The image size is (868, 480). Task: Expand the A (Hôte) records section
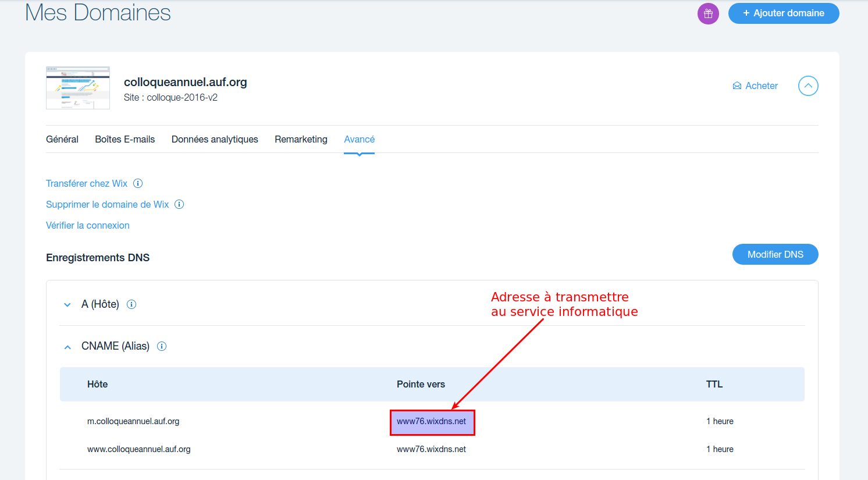[x=67, y=304]
